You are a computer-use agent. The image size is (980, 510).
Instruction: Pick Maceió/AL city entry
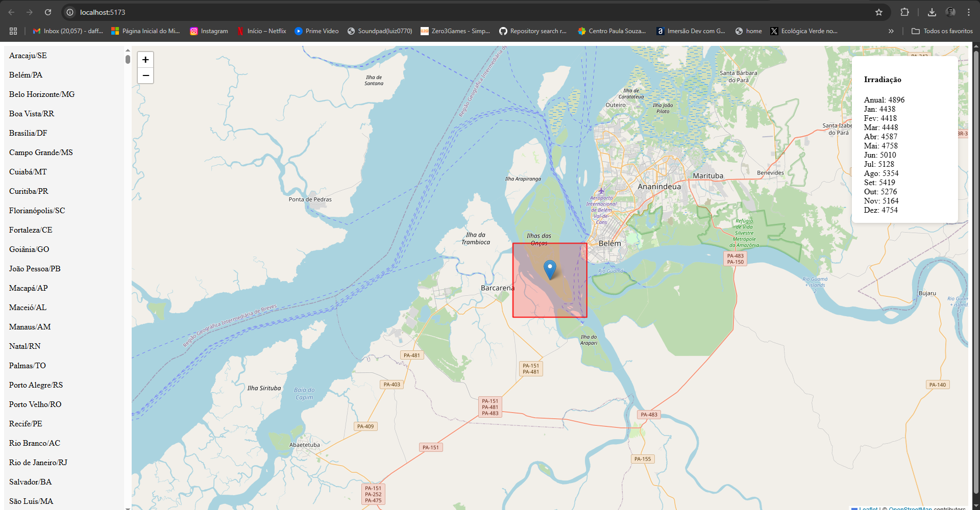(x=64, y=308)
